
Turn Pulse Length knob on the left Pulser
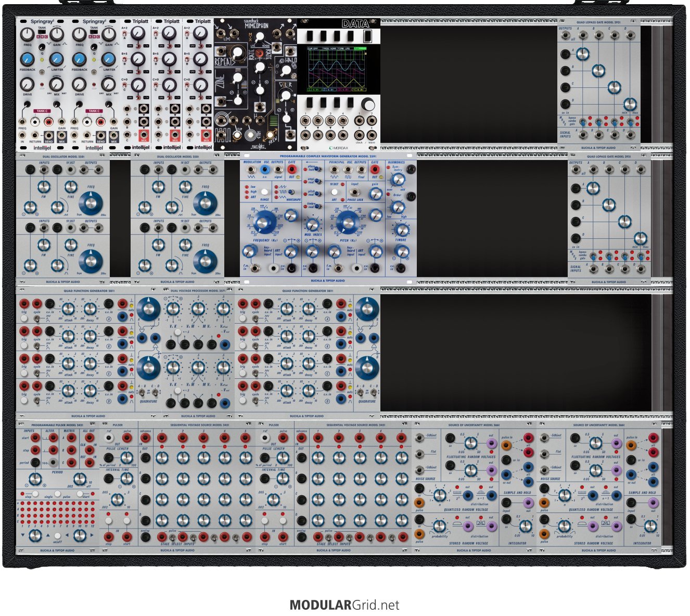coord(126,458)
